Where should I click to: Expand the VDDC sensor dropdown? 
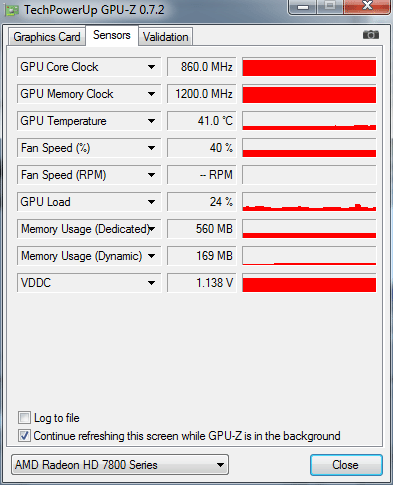tap(151, 283)
